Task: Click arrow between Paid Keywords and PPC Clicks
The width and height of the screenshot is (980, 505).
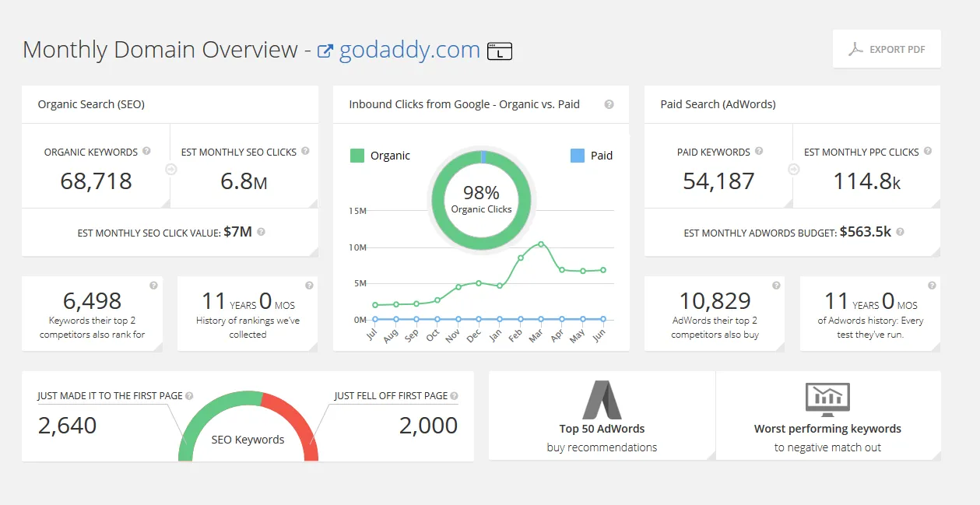Action: coord(793,169)
